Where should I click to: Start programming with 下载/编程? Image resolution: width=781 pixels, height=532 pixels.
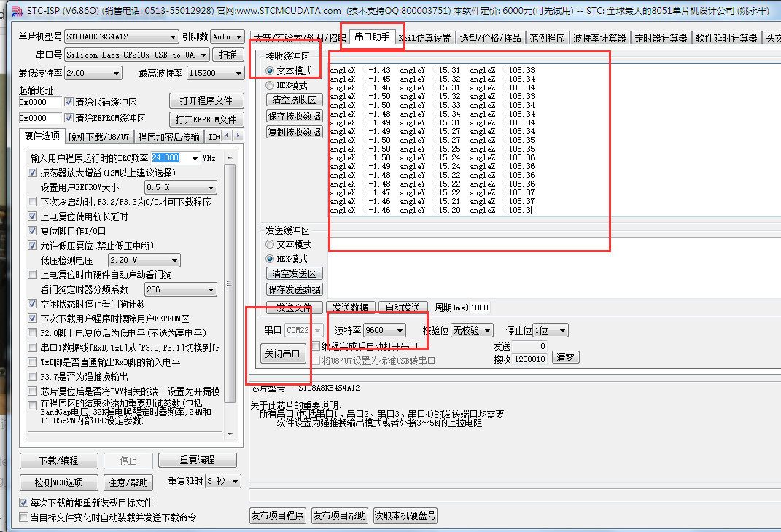[x=58, y=460]
